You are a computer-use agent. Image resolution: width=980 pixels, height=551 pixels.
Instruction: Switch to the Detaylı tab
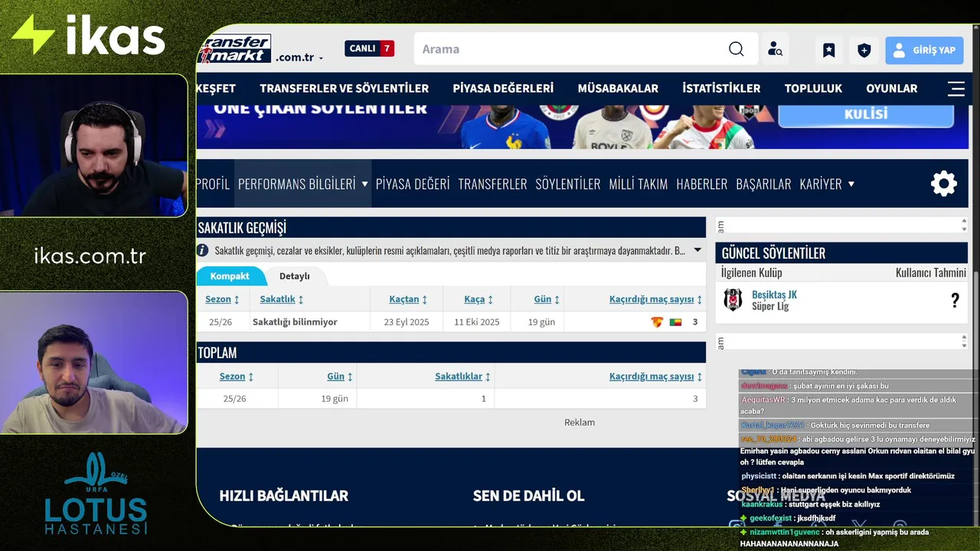pos(295,276)
